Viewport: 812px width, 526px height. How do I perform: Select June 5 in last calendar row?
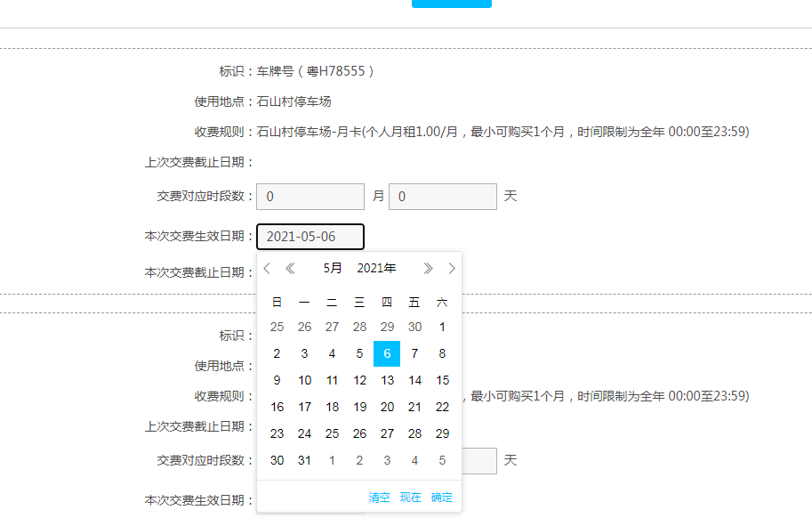[x=442, y=460]
